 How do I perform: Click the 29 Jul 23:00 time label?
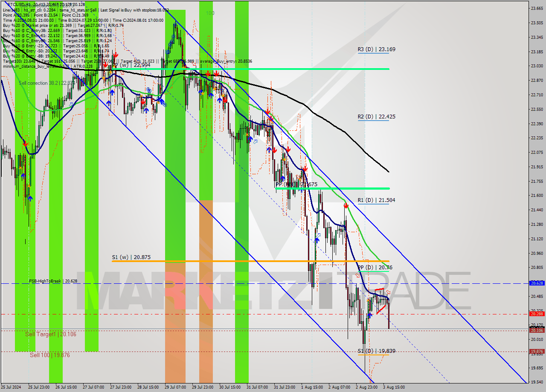(x=202, y=387)
